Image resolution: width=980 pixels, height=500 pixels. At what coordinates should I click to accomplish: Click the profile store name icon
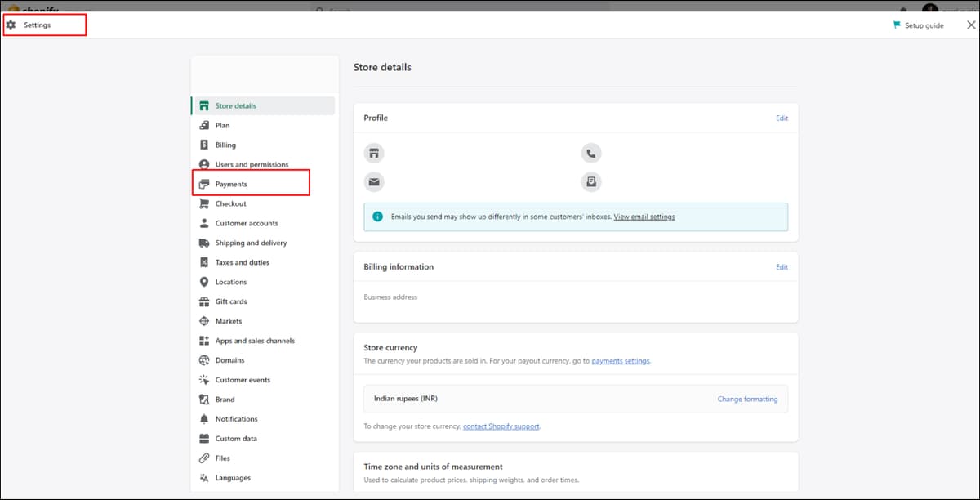pyautogui.click(x=374, y=153)
